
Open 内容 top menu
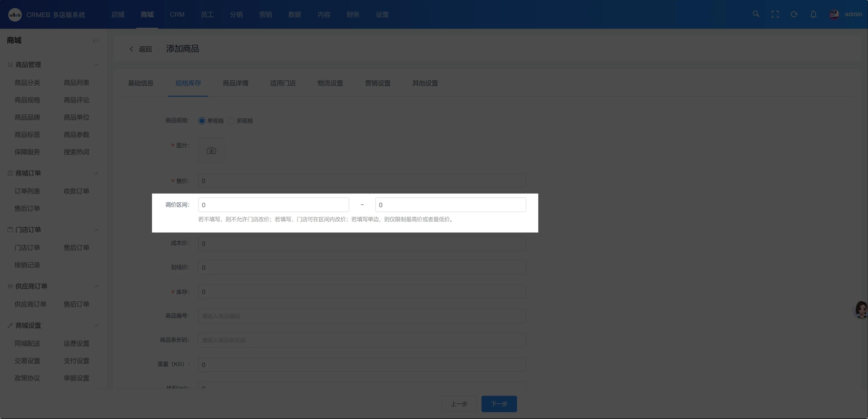point(324,15)
